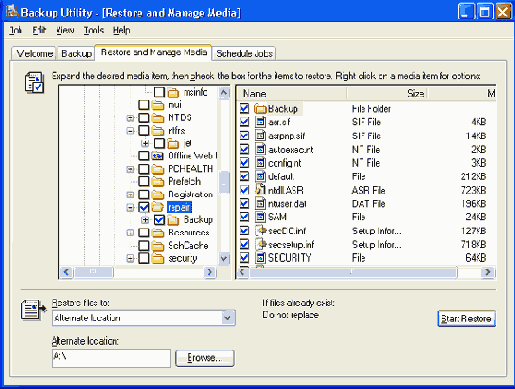Image resolution: width=515 pixels, height=389 pixels.
Task: Click the Offline Web Pages folder icon
Action: (x=158, y=156)
